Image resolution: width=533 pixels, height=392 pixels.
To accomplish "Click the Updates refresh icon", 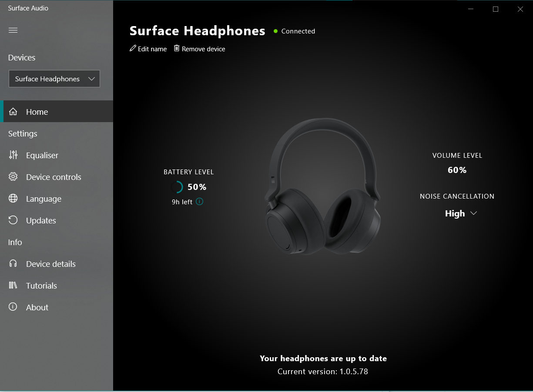I will [13, 220].
